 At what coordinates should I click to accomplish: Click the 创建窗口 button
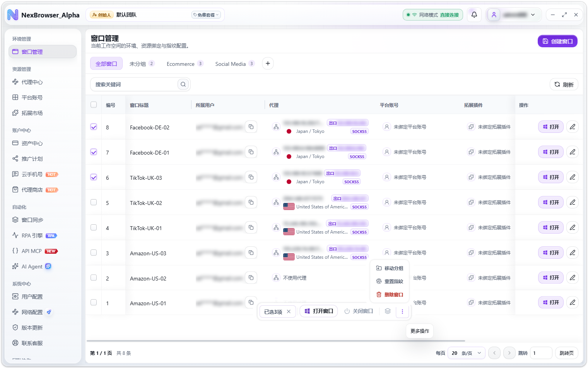(557, 41)
